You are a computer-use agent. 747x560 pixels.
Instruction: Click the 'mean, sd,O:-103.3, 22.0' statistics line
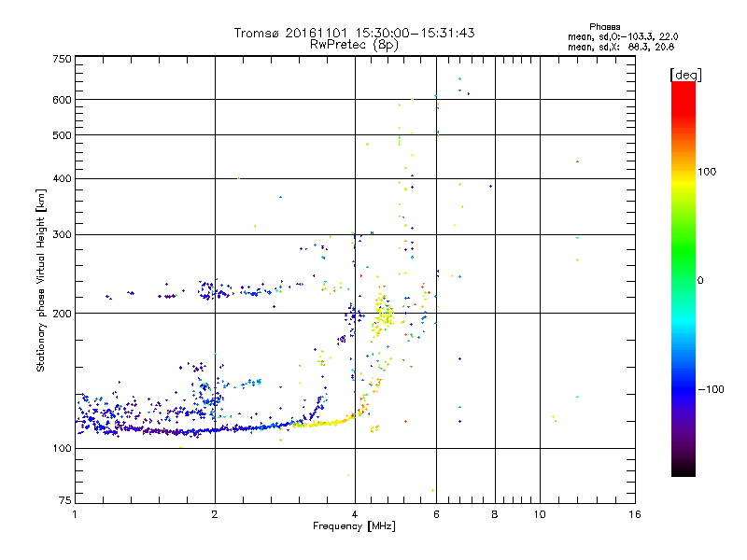tap(623, 36)
